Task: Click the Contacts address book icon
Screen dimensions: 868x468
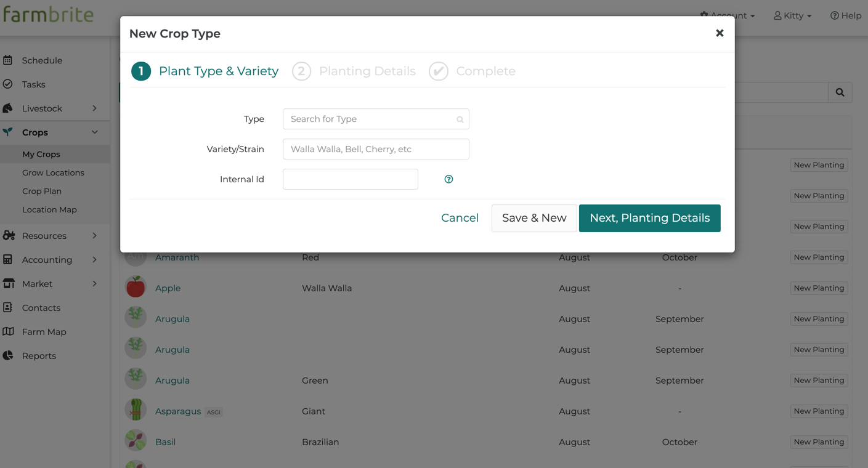Action: coord(7,308)
